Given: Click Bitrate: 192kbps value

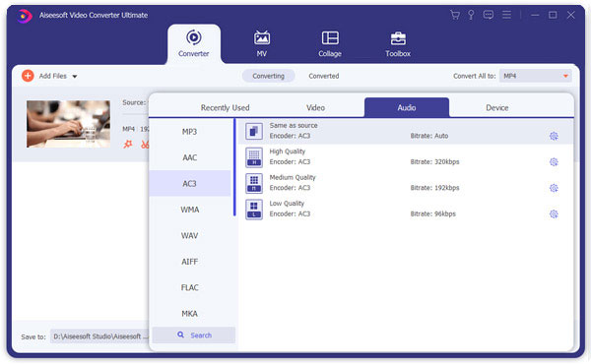Looking at the screenshot, I should (434, 188).
